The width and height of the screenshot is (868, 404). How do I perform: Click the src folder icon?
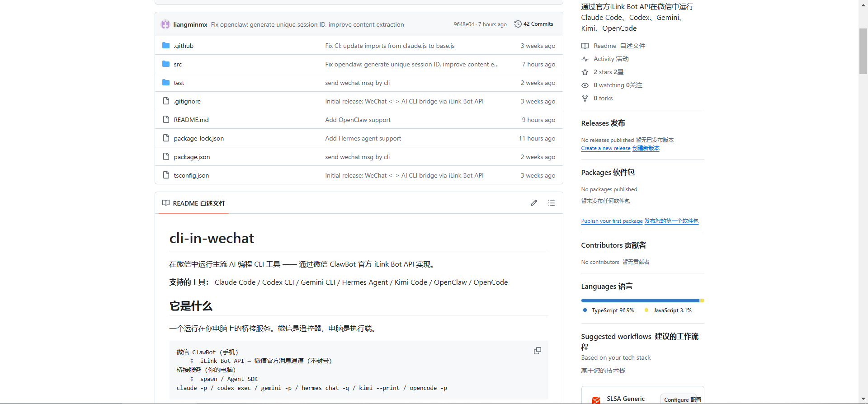(166, 64)
